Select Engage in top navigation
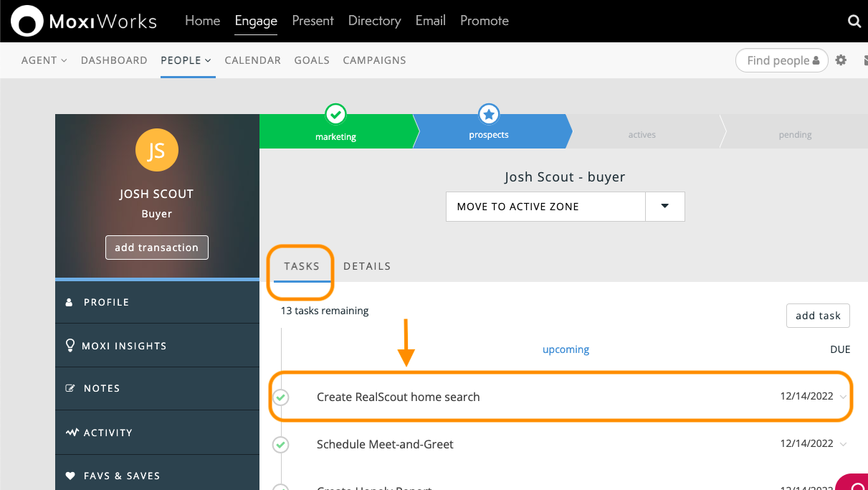Image resolution: width=868 pixels, height=490 pixels. pos(256,21)
